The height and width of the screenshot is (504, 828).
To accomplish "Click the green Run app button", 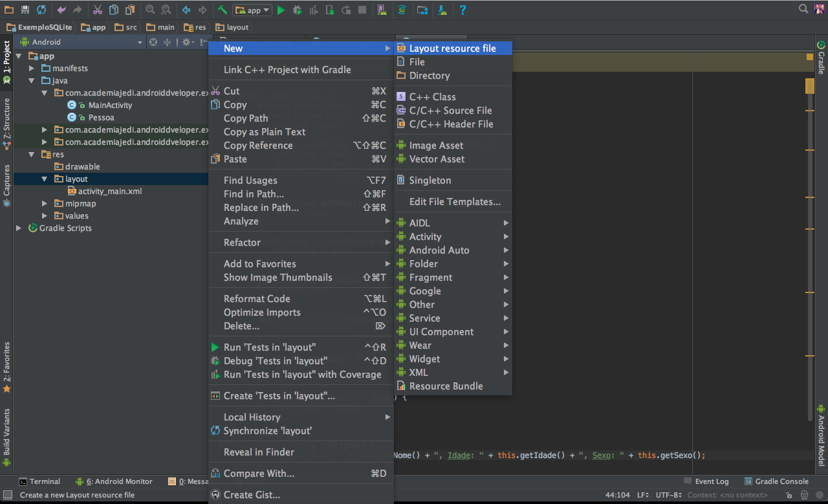I will [x=281, y=10].
